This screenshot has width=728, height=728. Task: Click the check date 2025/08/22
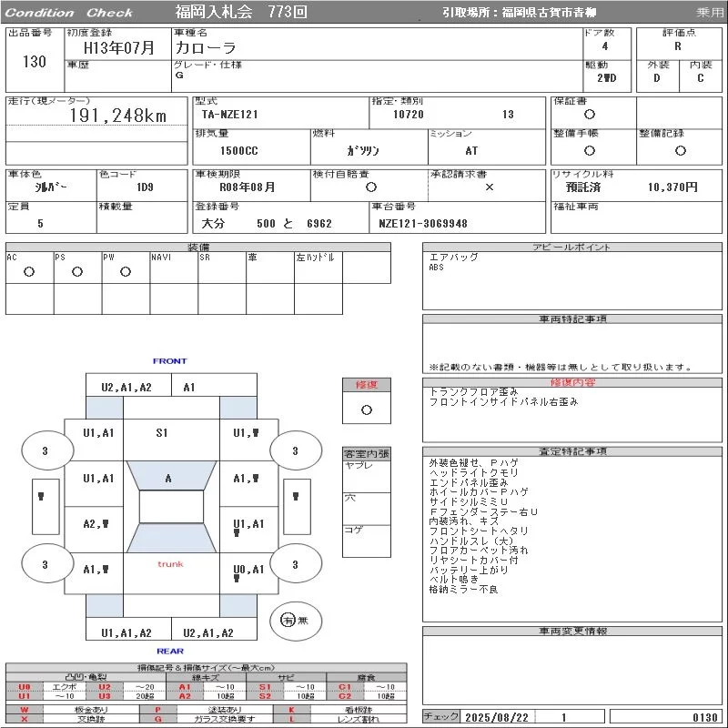[496, 717]
